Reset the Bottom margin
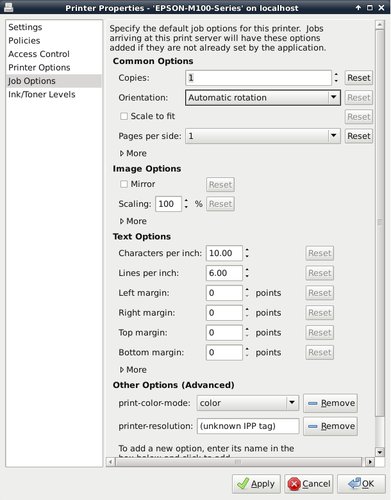This screenshot has width=391, height=500. [x=320, y=352]
